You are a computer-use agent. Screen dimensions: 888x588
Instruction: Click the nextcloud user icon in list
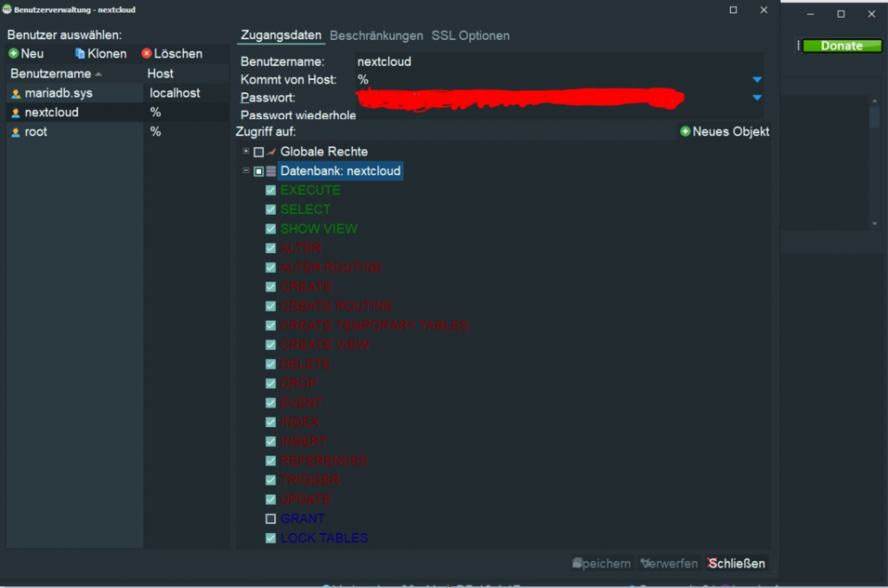pos(16,113)
